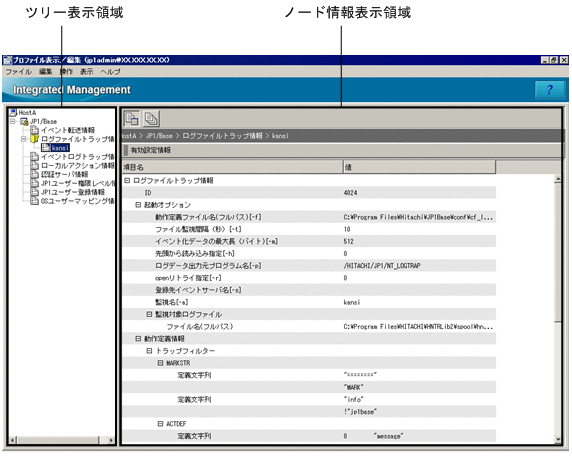Collapse the トラップフィルター group
This screenshot has height=456, width=572.
[149, 351]
